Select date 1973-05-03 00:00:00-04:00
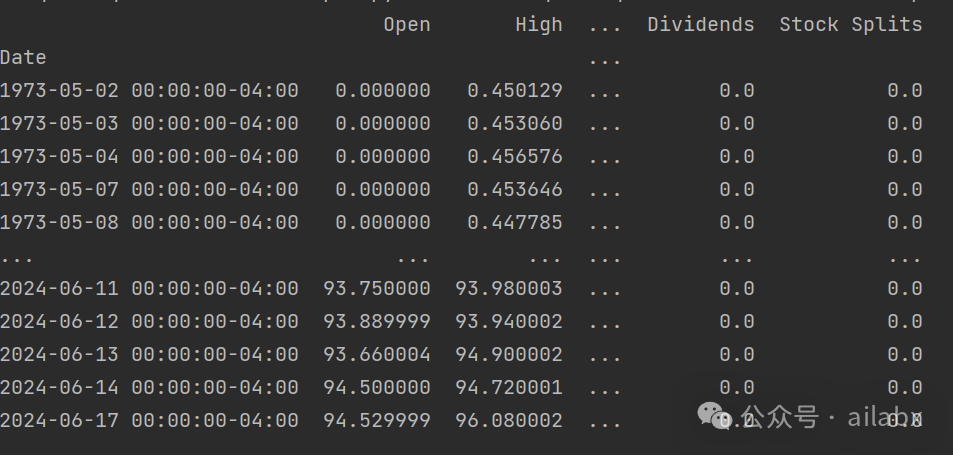The height and width of the screenshot is (455, 953). click(x=150, y=123)
